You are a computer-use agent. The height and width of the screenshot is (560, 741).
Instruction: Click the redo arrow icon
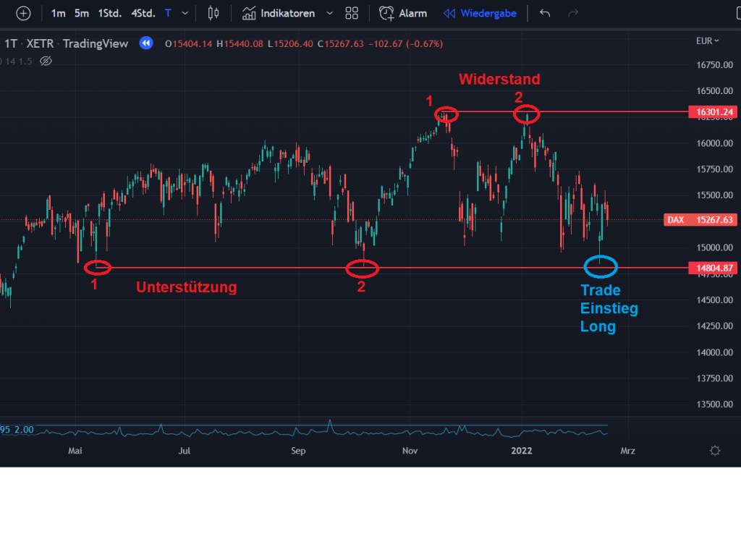(x=573, y=13)
